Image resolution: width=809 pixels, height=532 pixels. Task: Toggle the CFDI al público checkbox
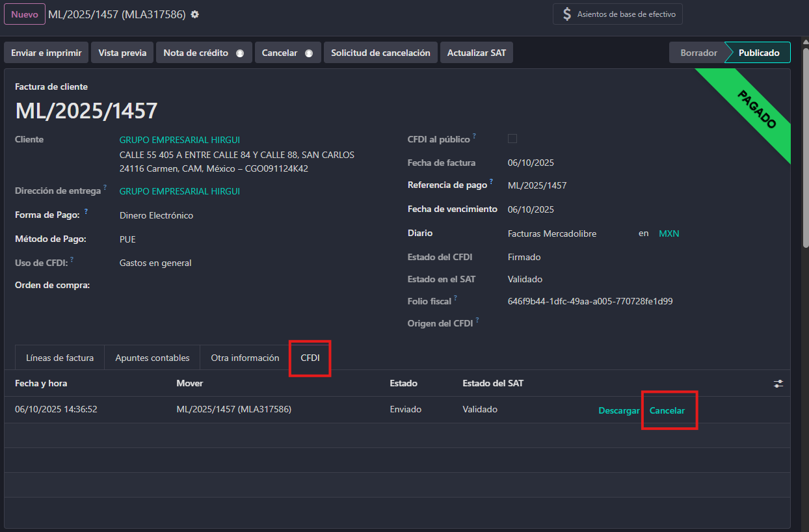coord(512,139)
